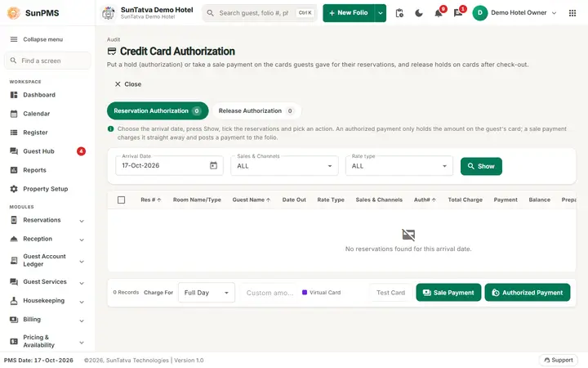Click the SunPMS logo icon
Viewport: 588px width, 368px height.
tap(14, 13)
